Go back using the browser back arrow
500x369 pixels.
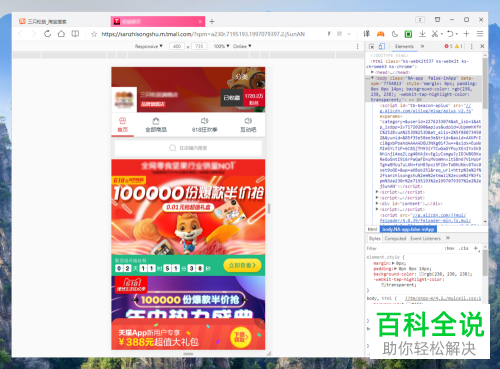20,34
